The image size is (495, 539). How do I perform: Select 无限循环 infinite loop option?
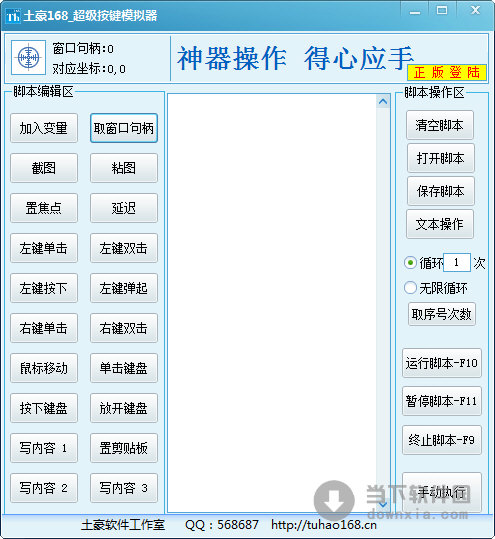pyautogui.click(x=410, y=288)
